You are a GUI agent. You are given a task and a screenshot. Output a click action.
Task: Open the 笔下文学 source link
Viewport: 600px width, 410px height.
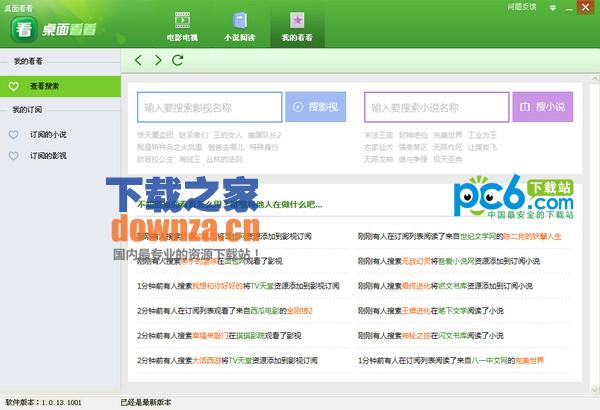(453, 311)
